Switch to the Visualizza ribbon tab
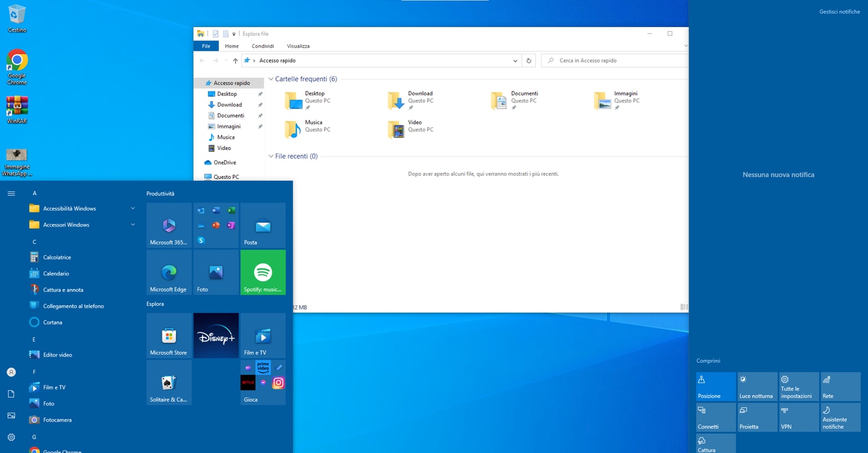 tap(298, 46)
